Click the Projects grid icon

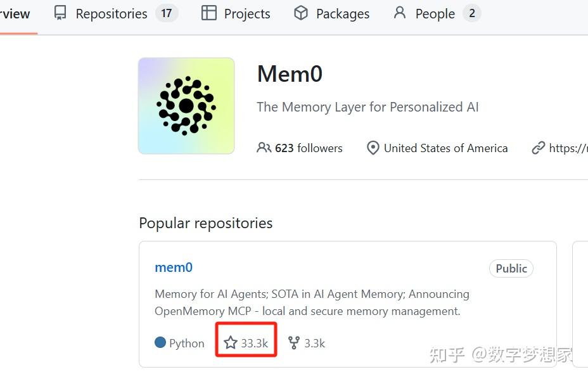pos(208,13)
